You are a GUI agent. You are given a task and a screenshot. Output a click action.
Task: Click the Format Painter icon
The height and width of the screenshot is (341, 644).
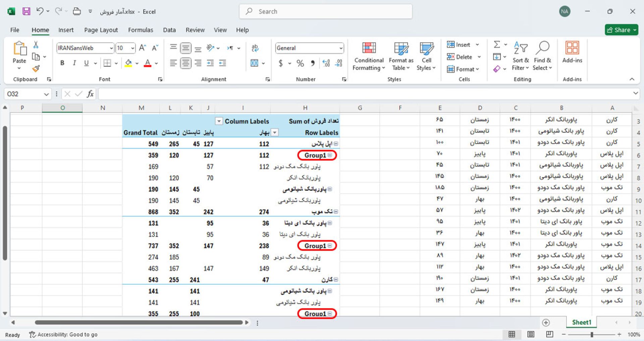[36, 68]
